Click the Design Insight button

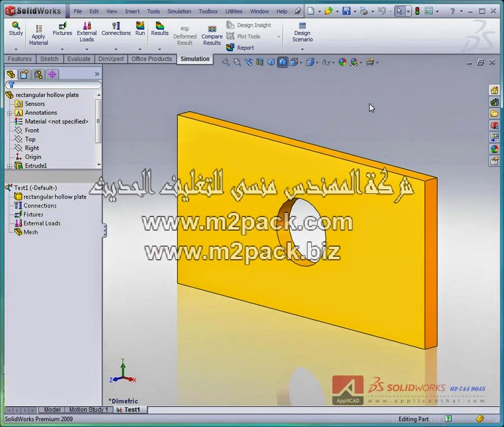[249, 25]
